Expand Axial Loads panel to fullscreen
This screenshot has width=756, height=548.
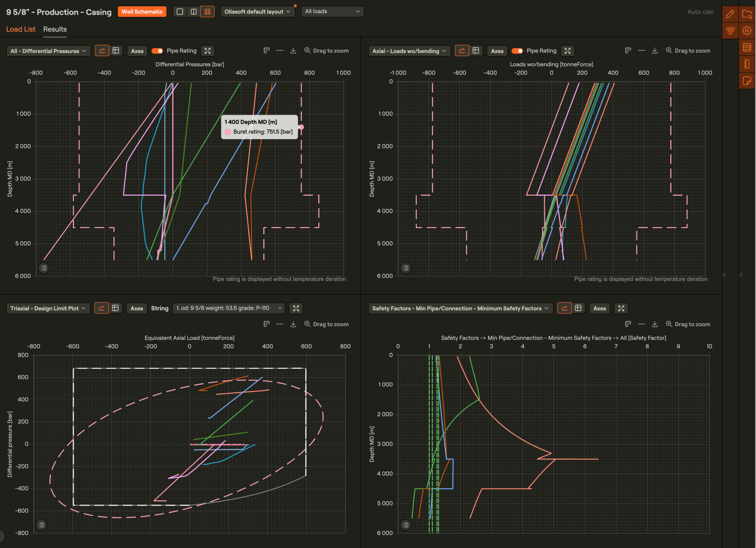point(567,51)
